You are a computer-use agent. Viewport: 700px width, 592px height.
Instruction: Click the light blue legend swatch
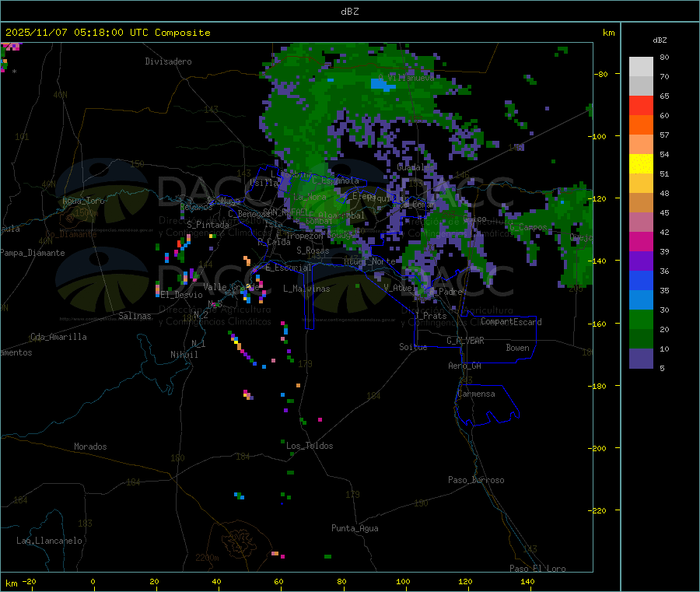tap(641, 300)
